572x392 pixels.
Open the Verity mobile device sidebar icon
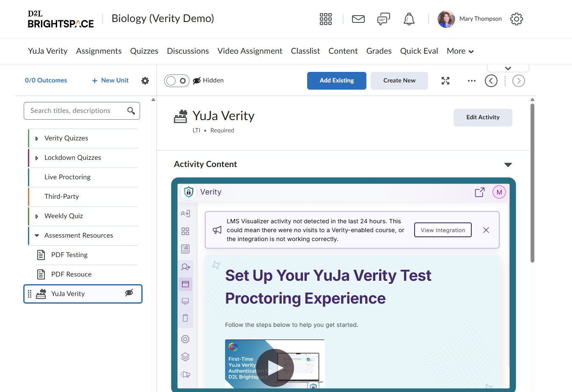point(185,318)
